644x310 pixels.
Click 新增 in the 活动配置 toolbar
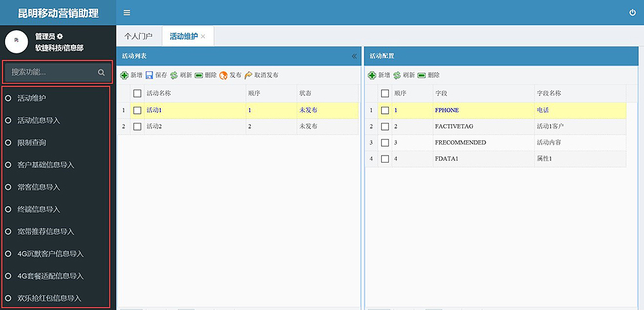379,75
